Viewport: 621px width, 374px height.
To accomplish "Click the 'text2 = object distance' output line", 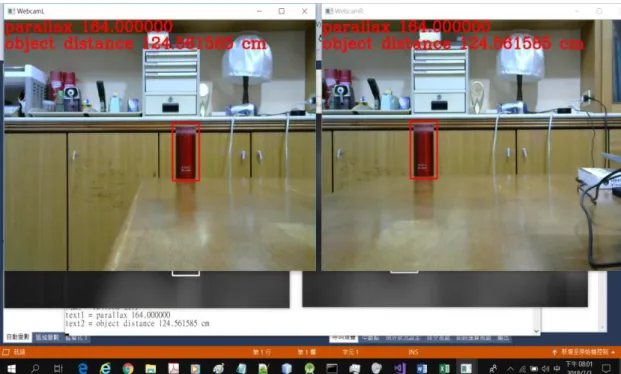I will [x=137, y=324].
